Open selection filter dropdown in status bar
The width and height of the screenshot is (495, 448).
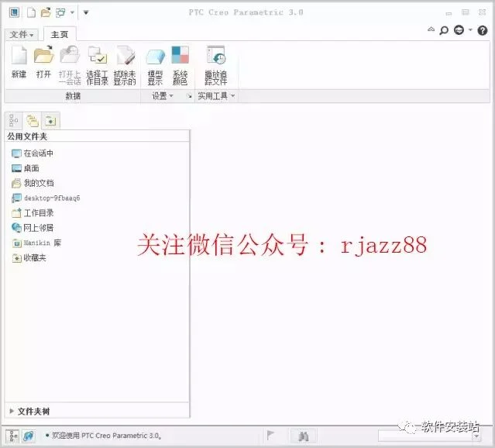click(x=476, y=436)
